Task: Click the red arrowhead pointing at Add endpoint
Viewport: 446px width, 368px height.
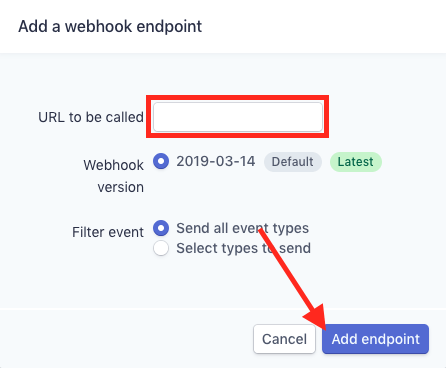Action: click(317, 318)
